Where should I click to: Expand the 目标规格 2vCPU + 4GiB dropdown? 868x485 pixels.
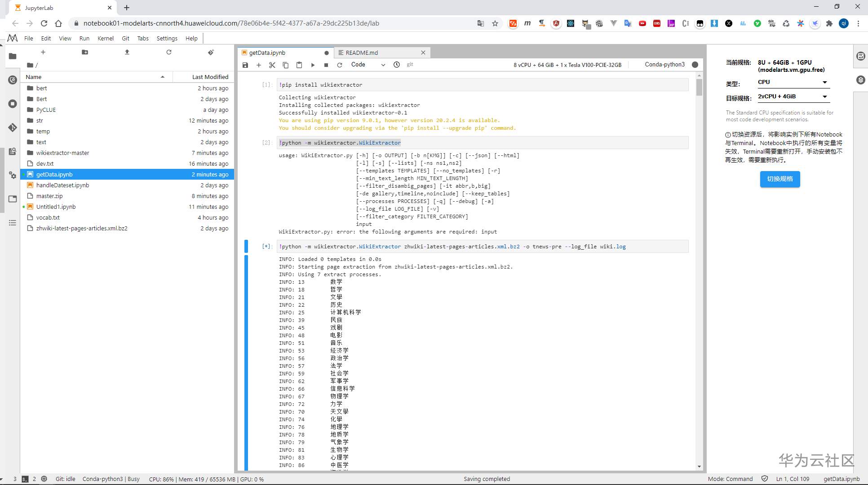793,97
